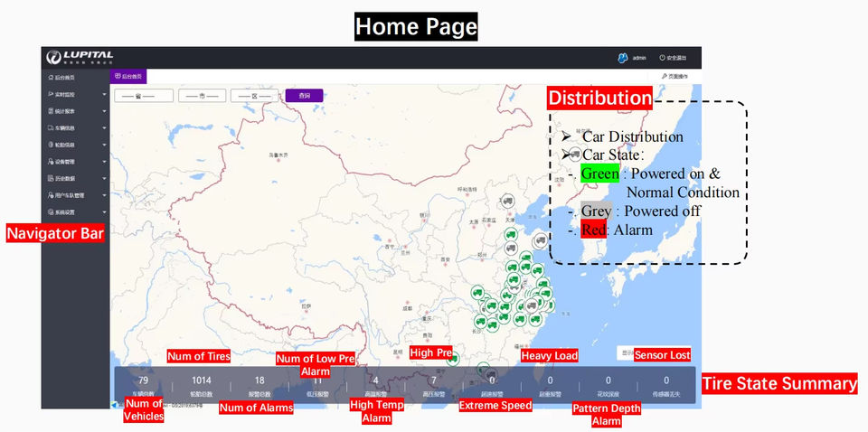The width and height of the screenshot is (868, 432).
Task: Click the vehicle count value 79
Action: (x=144, y=380)
